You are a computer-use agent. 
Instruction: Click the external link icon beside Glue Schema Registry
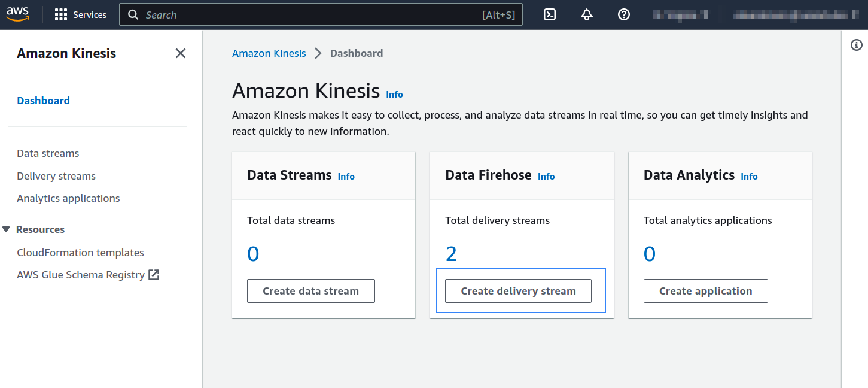[154, 275]
